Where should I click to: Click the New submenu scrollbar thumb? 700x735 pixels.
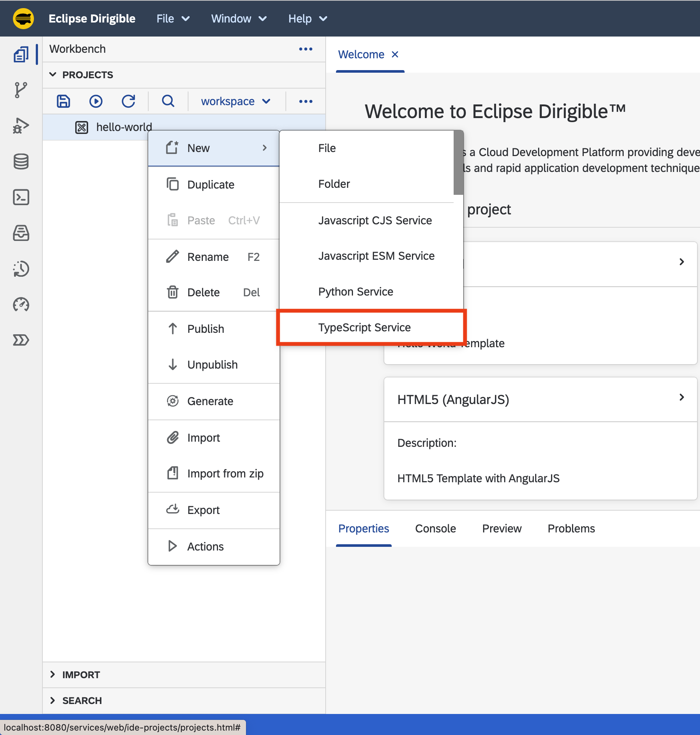[458, 163]
